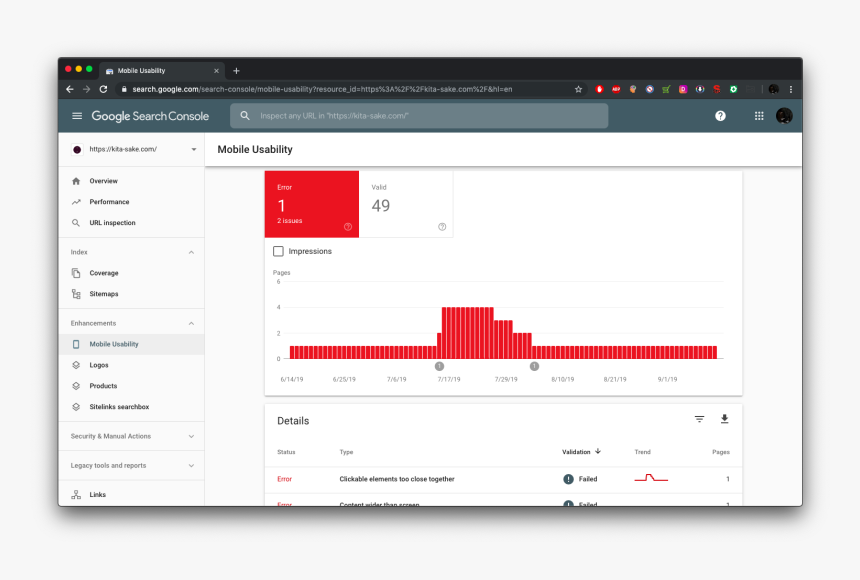Click the Inspect any URL search field

419,116
